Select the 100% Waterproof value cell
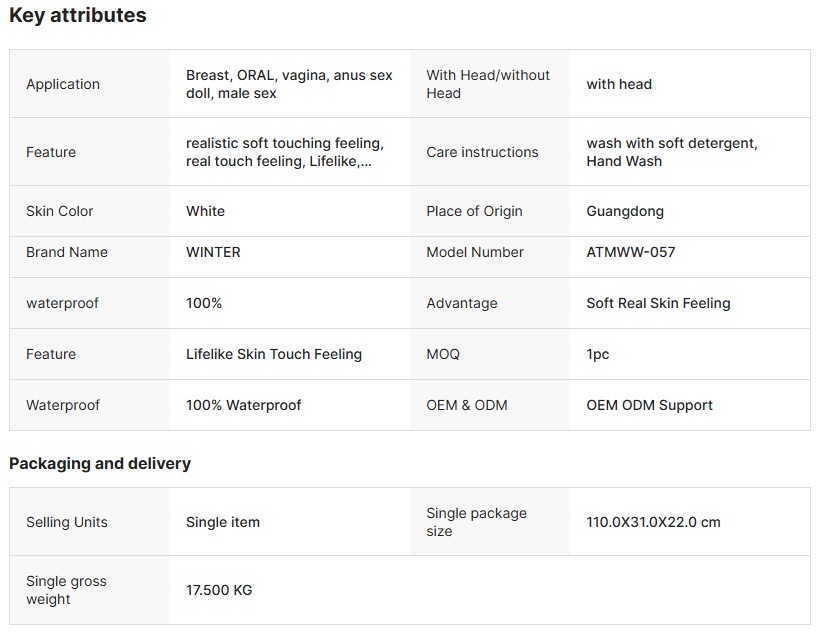Image resolution: width=818 pixels, height=633 pixels. [x=290, y=405]
